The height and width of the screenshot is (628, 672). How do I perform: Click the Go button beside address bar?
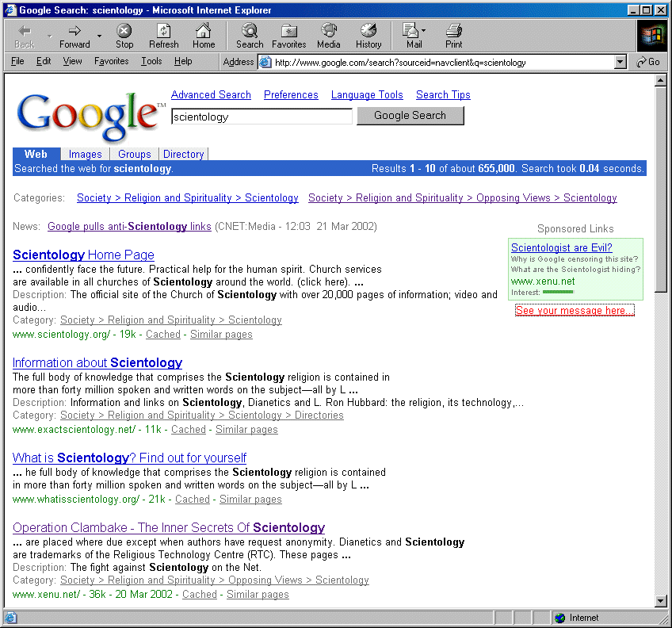[648, 62]
